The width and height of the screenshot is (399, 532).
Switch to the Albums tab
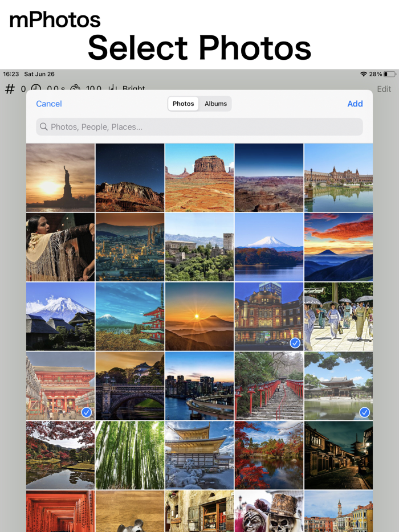tap(215, 104)
